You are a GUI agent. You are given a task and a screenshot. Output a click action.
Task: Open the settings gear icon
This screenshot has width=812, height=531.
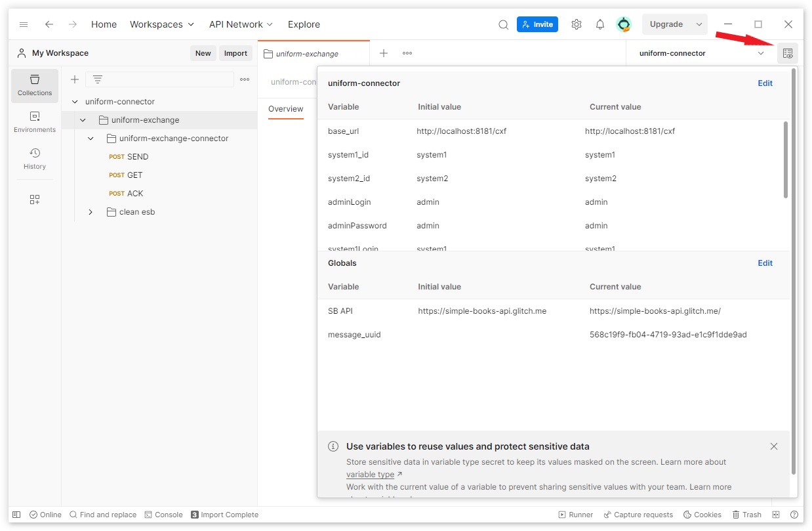576,24
